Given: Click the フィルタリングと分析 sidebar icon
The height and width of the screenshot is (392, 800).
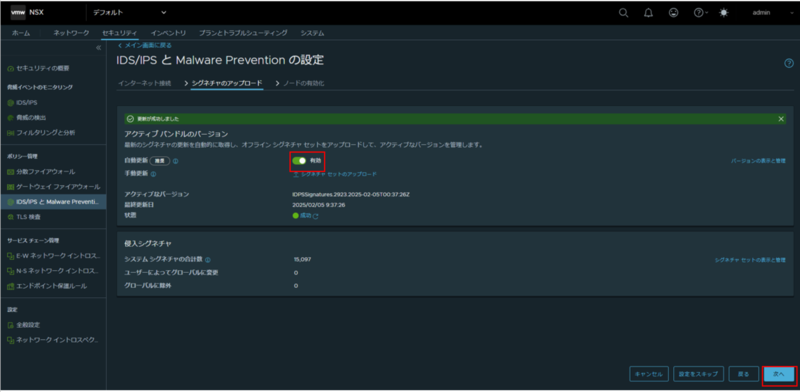Looking at the screenshot, I should click(11, 133).
